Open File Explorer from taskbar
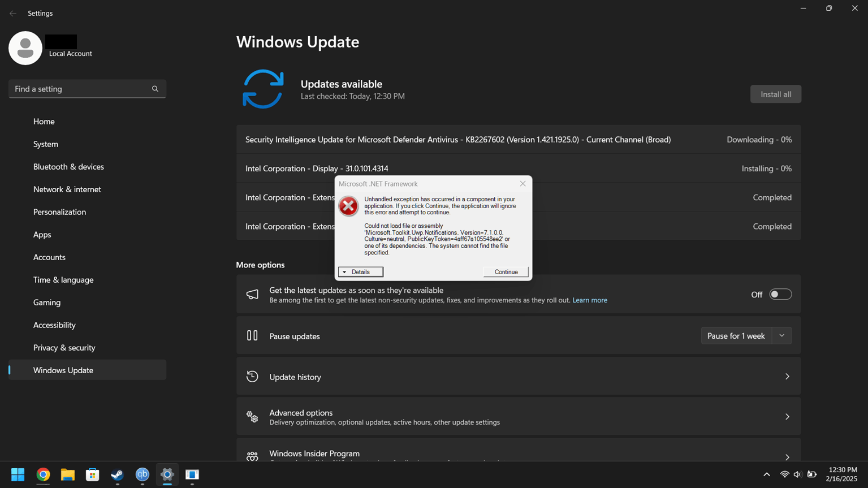The image size is (868, 488). coord(68,474)
